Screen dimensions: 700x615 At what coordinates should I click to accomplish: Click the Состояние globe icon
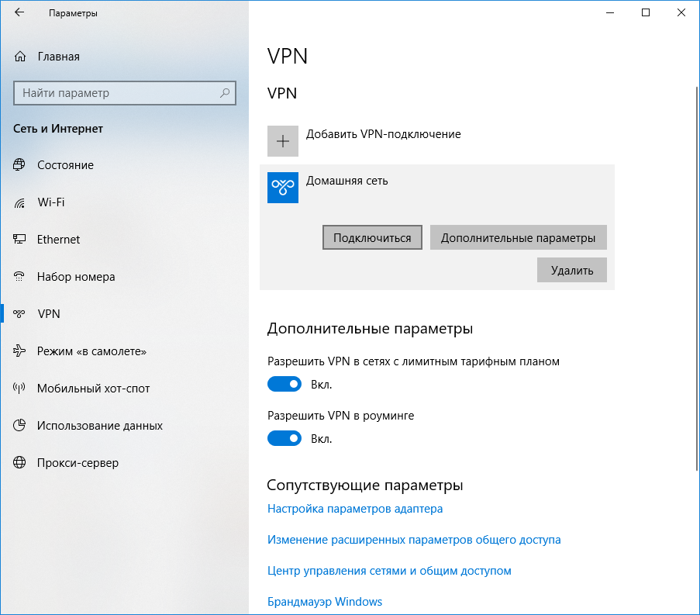pos(20,165)
